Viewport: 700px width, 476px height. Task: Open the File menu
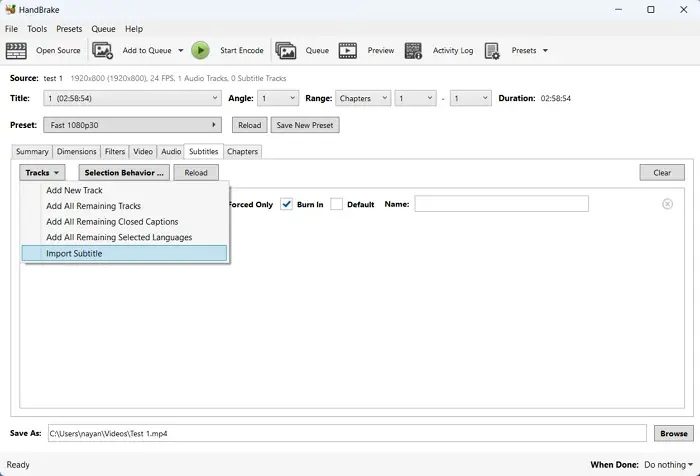(11, 29)
